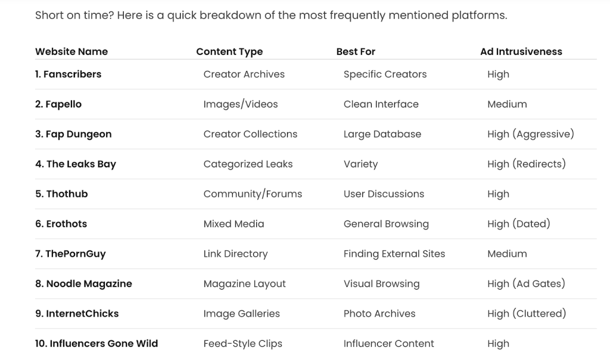Select the '10. Influencers Gone Wild' row name
The image size is (610, 364).
point(97,343)
